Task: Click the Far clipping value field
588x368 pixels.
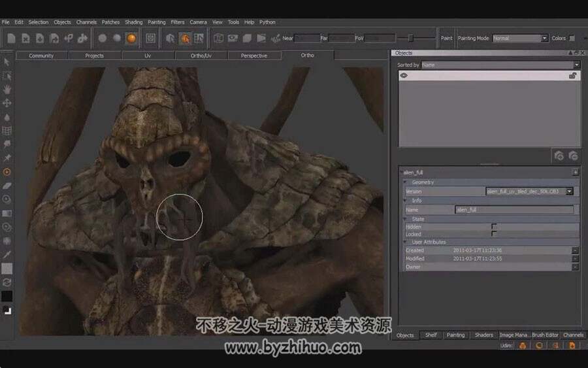Action: pyautogui.click(x=342, y=39)
